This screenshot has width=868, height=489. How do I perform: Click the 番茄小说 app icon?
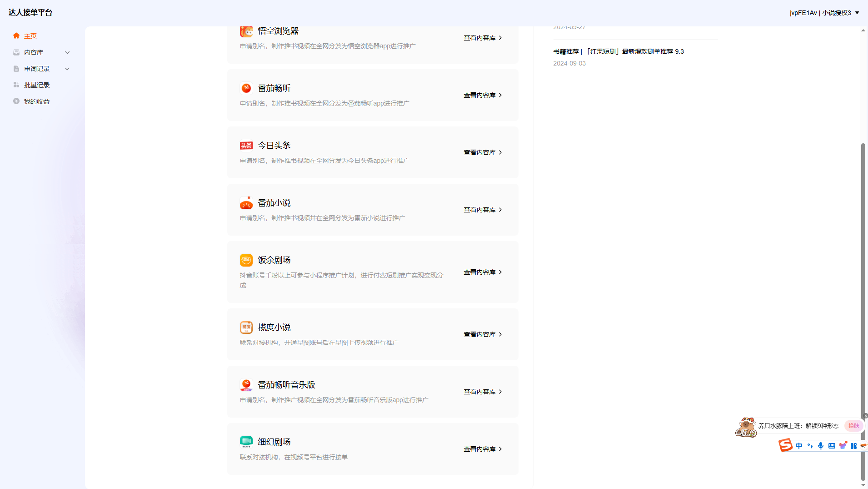click(x=246, y=203)
